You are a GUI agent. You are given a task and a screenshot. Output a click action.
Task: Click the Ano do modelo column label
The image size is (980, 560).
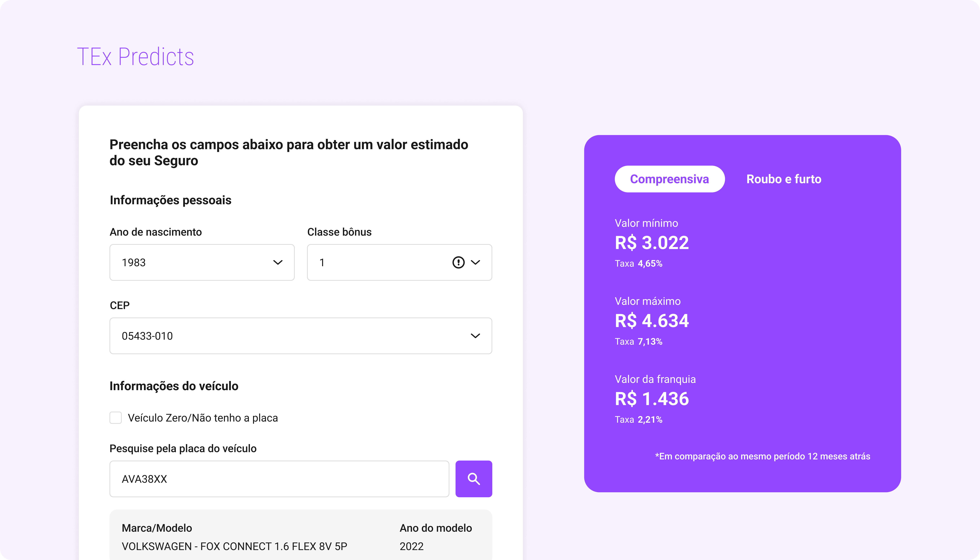[x=436, y=528]
